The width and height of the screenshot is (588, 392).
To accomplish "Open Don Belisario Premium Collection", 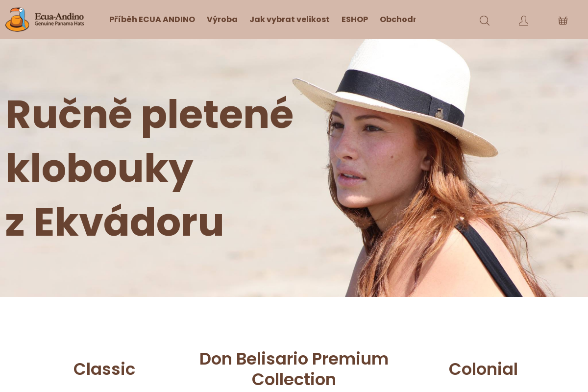I will [294, 369].
